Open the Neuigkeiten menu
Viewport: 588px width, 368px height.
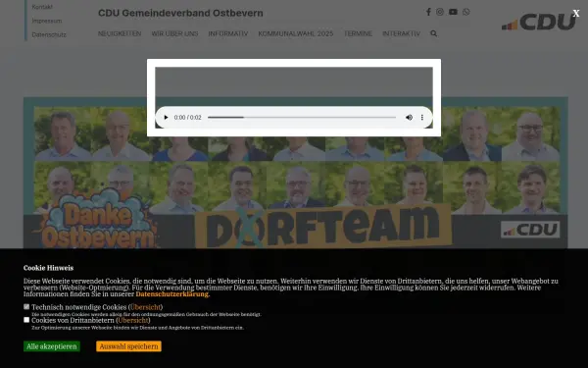point(120,33)
